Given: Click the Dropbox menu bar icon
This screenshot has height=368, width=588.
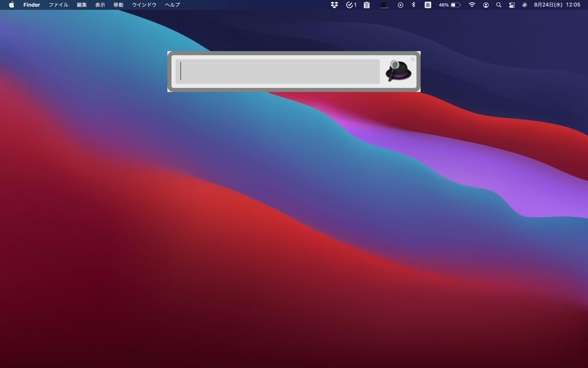Looking at the screenshot, I should point(334,5).
